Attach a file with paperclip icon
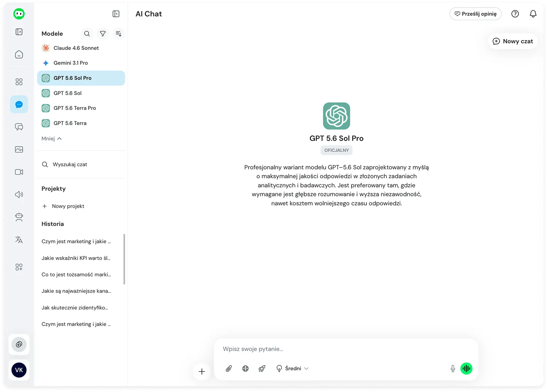The image size is (548, 392). click(x=229, y=368)
